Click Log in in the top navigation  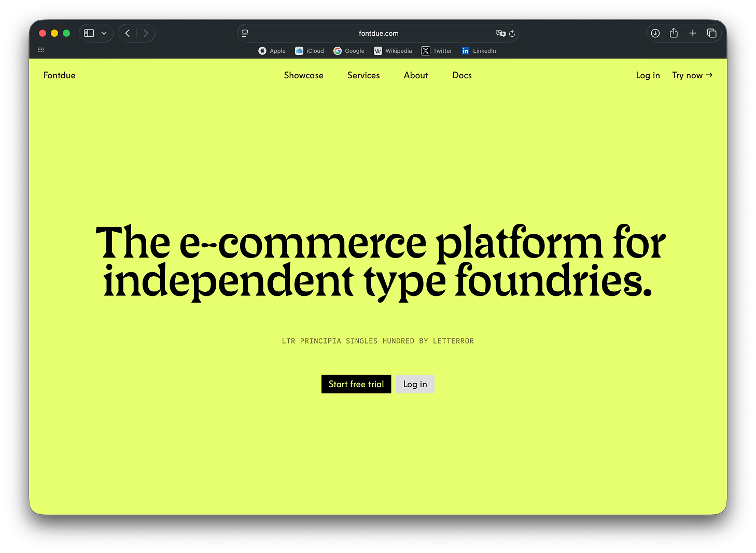point(648,75)
